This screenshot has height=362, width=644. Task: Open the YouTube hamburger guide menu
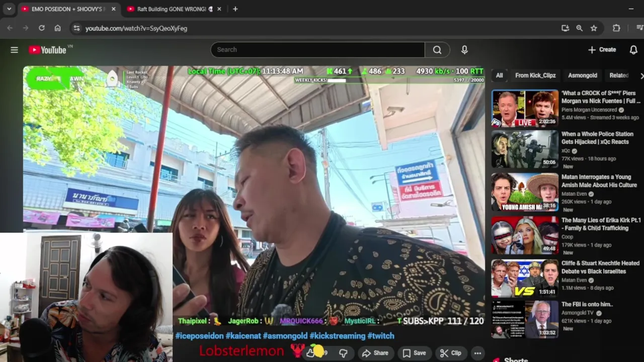coord(14,50)
